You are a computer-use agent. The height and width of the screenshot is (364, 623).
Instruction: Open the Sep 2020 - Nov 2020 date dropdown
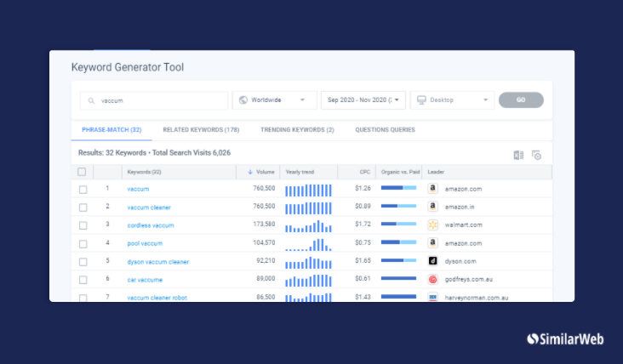click(x=363, y=100)
